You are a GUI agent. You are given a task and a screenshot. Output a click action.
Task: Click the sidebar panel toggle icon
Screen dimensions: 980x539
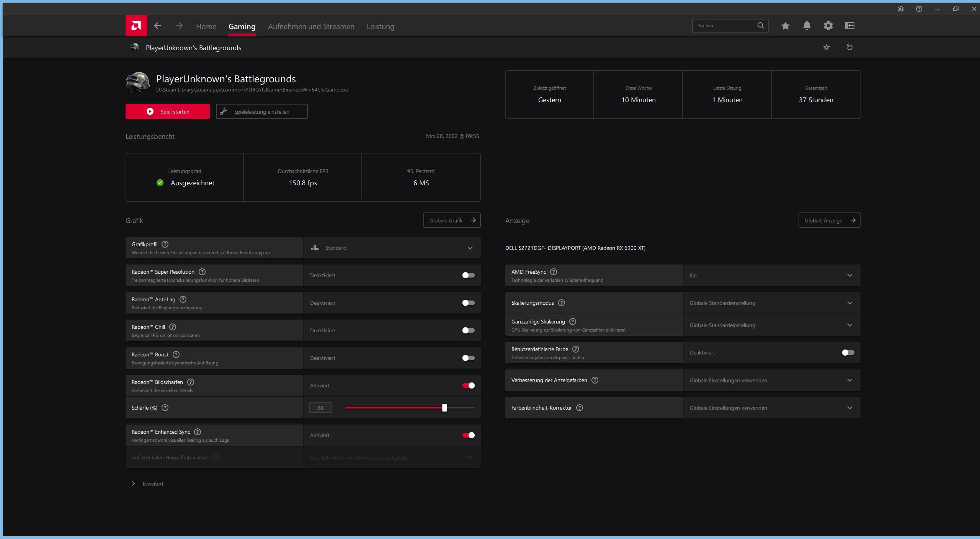849,26
